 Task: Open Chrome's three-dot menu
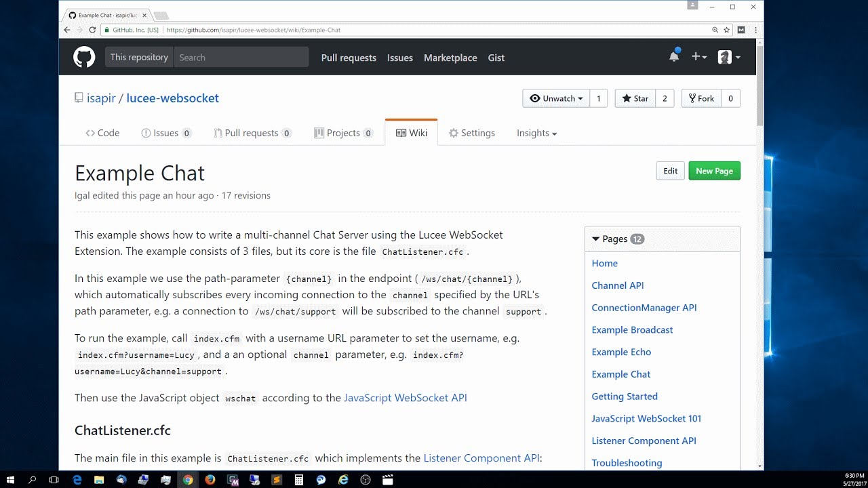(754, 30)
